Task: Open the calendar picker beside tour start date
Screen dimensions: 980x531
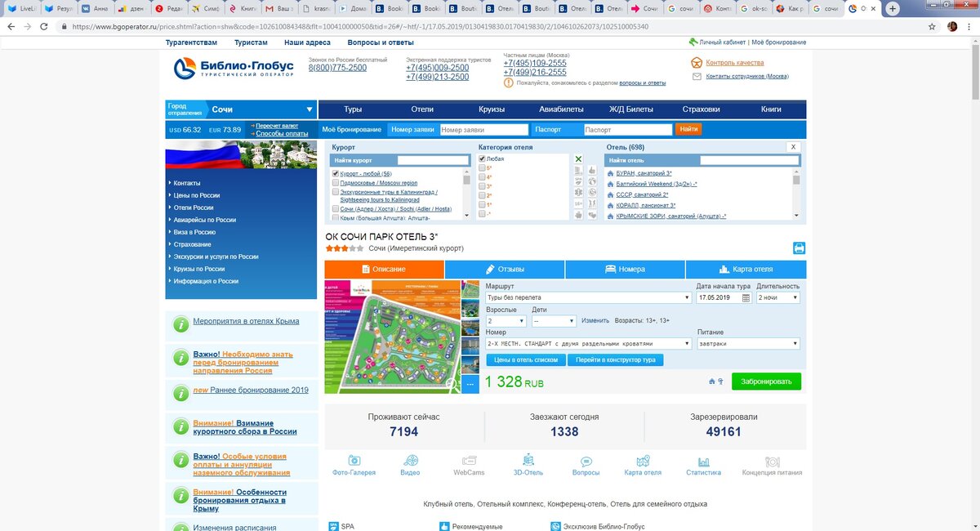Action: [x=746, y=298]
